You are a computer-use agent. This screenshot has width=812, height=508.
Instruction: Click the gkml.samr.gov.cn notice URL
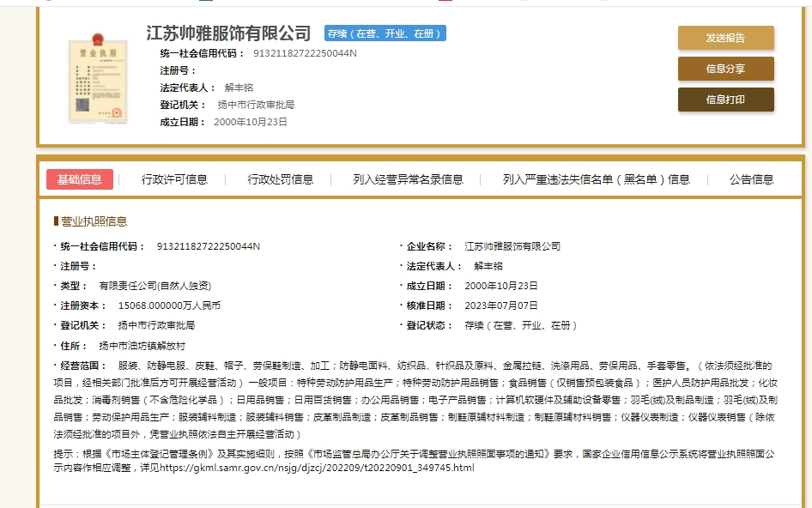317,468
